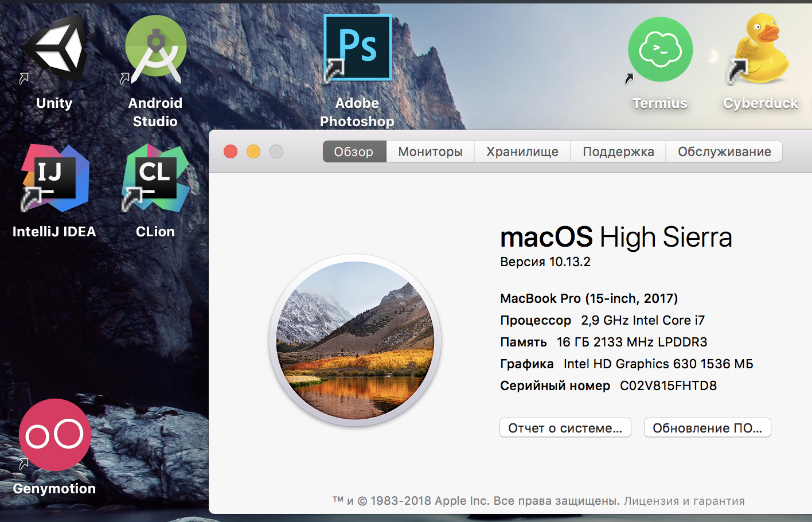
Task: Click the 2,9 GHz Intel Core i7 text
Action: click(x=643, y=320)
